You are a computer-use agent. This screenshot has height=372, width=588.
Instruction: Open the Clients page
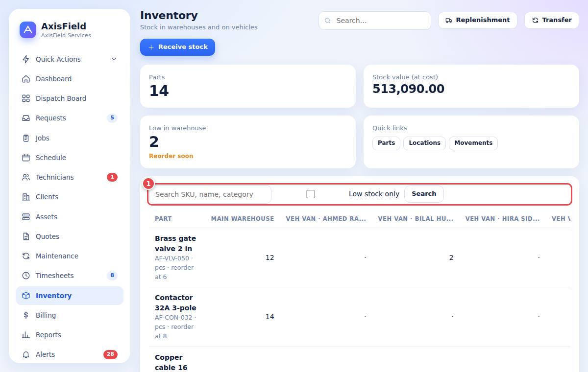pyautogui.click(x=70, y=197)
